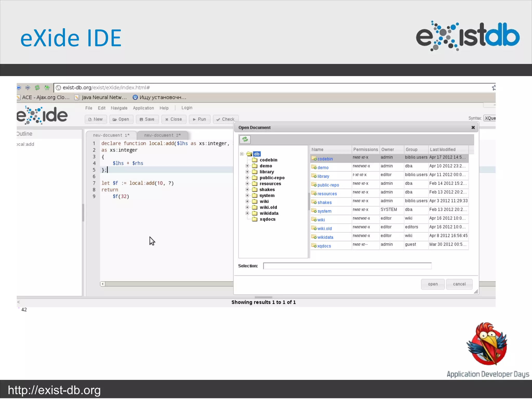This screenshot has width=532, height=399.
Task: Open the Syntax dropdown
Action: [489, 118]
